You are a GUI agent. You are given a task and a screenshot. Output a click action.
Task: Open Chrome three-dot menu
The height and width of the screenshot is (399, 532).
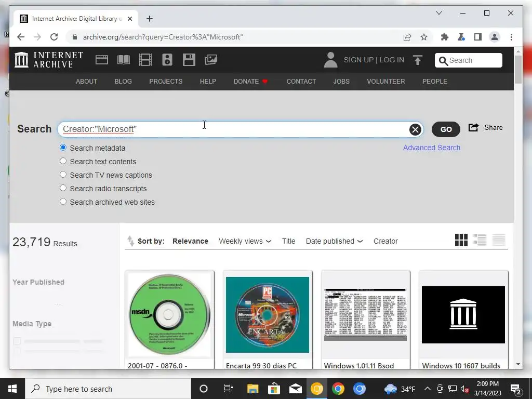click(511, 37)
